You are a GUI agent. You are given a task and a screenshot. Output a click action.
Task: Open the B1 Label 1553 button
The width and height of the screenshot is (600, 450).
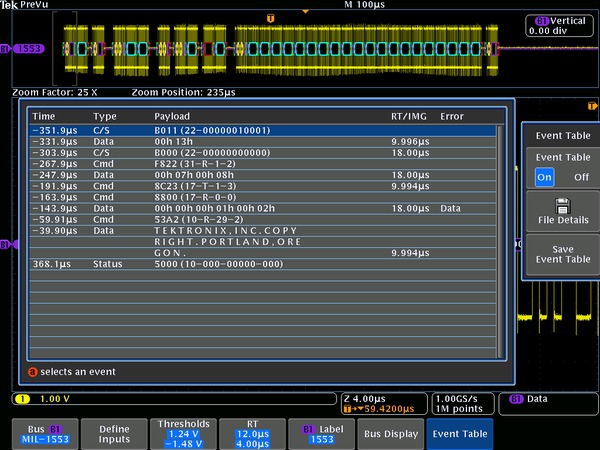click(x=320, y=434)
